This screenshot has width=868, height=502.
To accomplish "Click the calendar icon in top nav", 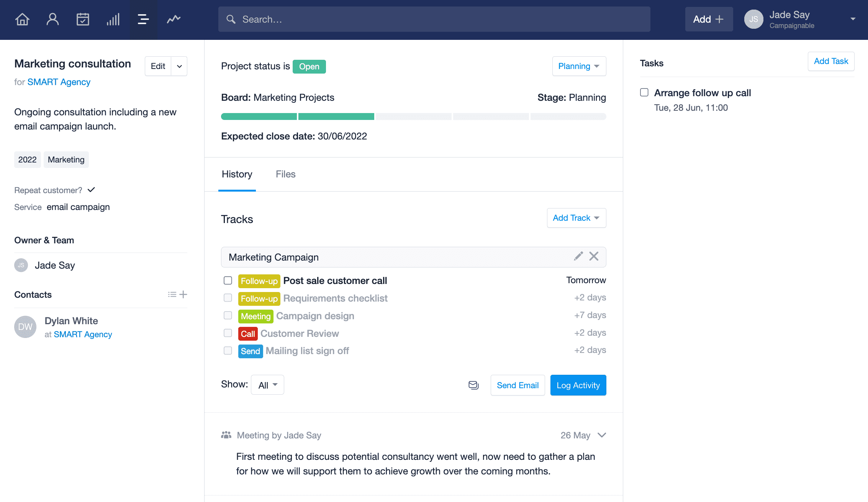I will (82, 19).
